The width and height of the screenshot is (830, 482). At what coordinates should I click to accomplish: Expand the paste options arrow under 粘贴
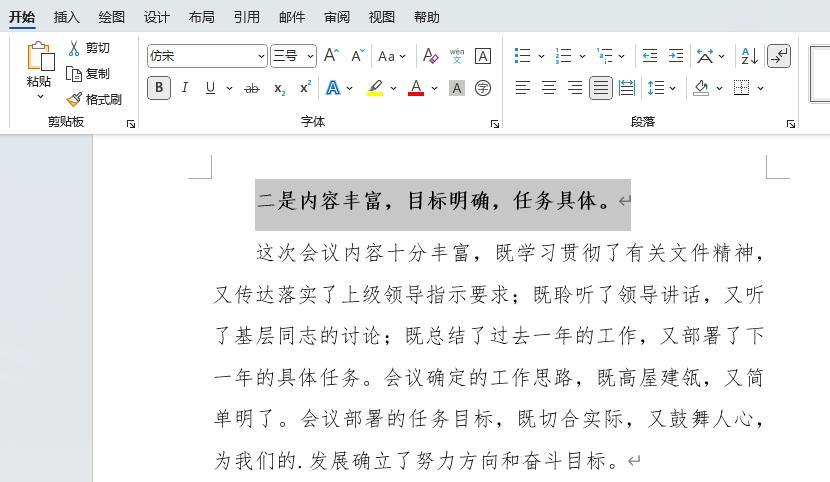tap(40, 97)
